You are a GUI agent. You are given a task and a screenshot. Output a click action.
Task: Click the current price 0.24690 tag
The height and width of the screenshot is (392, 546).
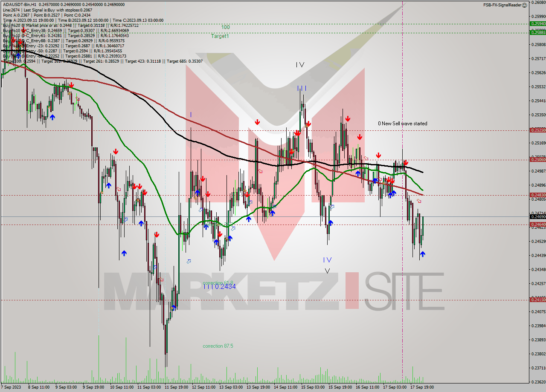tap(537, 216)
